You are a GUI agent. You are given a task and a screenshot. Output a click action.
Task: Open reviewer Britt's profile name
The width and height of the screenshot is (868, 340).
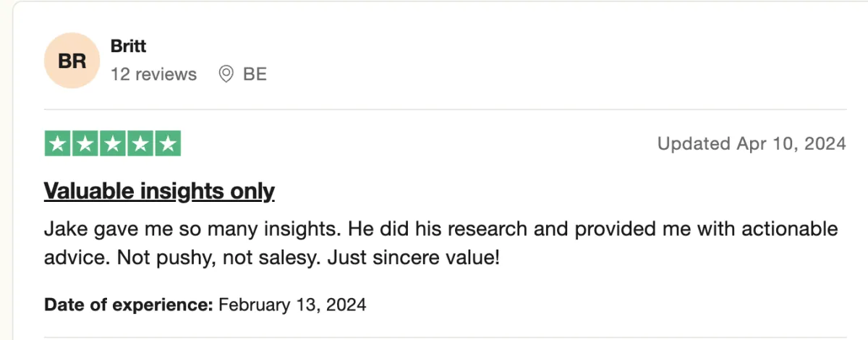pos(128,46)
